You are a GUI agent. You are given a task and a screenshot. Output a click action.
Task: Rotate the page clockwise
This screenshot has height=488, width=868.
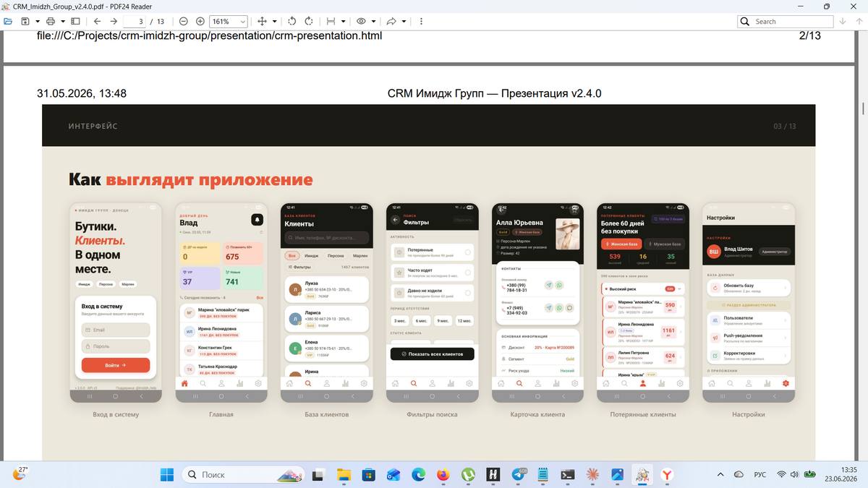(309, 22)
